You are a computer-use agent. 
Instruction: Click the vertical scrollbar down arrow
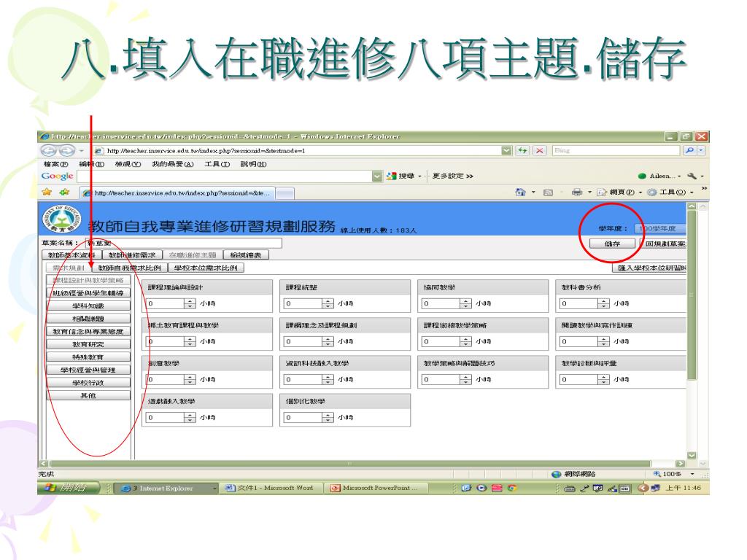click(692, 456)
